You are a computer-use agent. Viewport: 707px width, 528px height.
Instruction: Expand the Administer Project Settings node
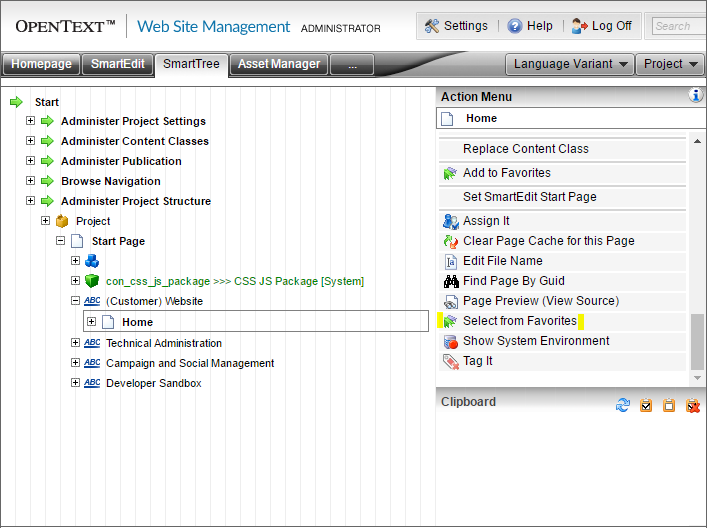tap(30, 120)
